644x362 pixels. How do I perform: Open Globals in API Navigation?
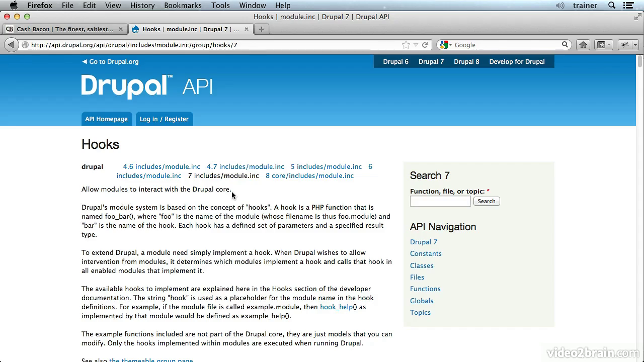[x=422, y=301]
